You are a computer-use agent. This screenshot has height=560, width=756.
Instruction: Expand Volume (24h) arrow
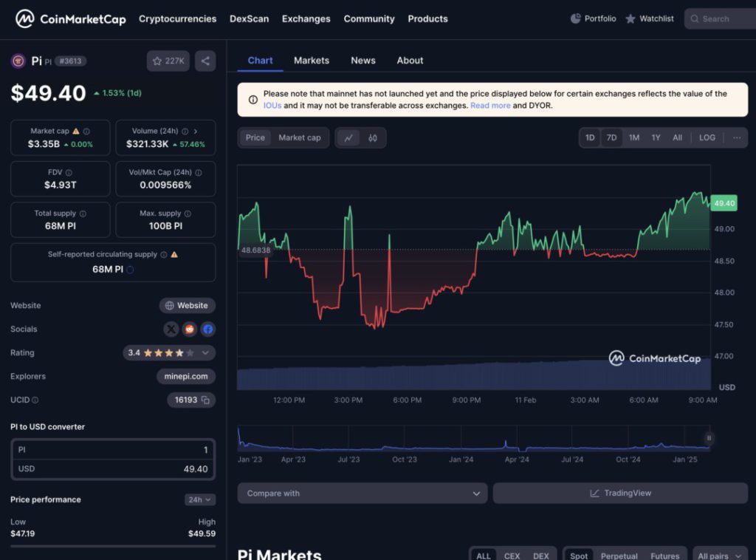(195, 132)
